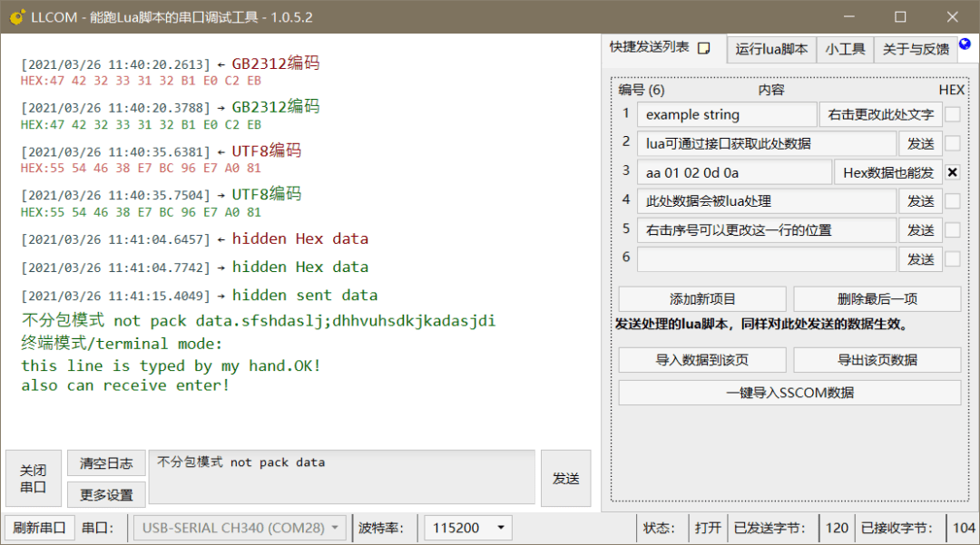Screen dimensions: 980x545
Task: Click 添加新项目 to add new item
Action: pos(701,298)
